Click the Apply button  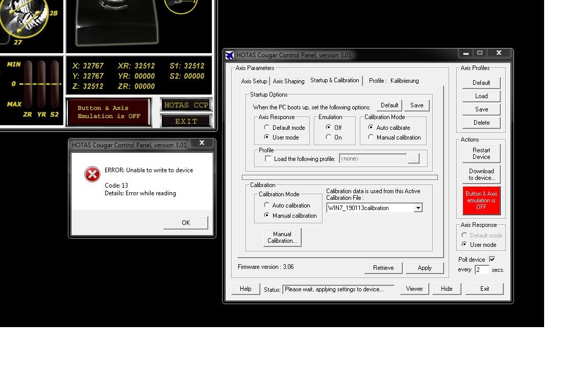[x=425, y=268]
